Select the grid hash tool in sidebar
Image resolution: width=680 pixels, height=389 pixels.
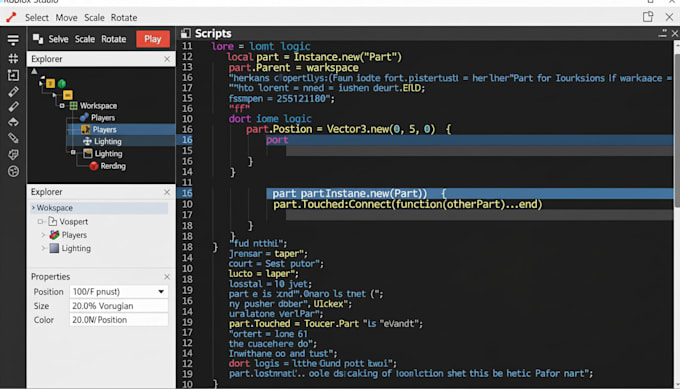tap(13, 58)
